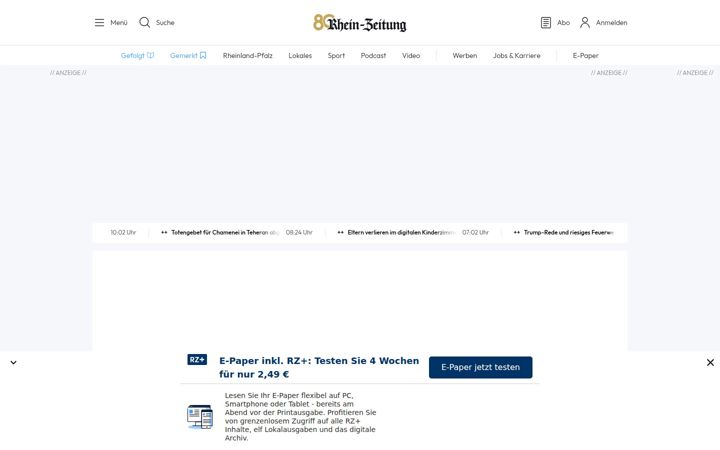Click the Anmelden user profile icon
Viewport: 720px width, 450px height.
(585, 22)
